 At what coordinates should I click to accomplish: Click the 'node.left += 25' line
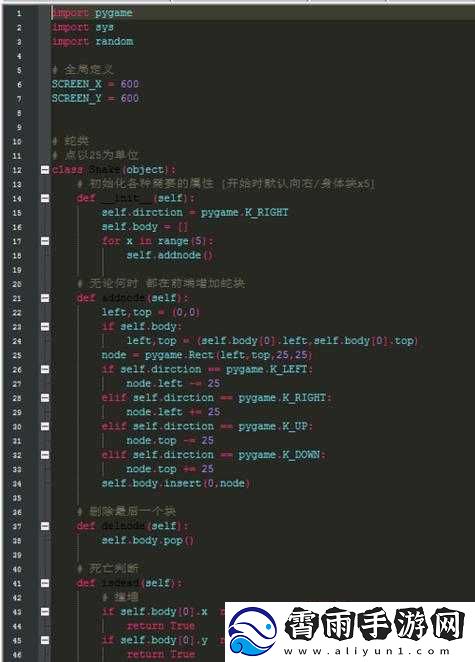[x=173, y=412]
